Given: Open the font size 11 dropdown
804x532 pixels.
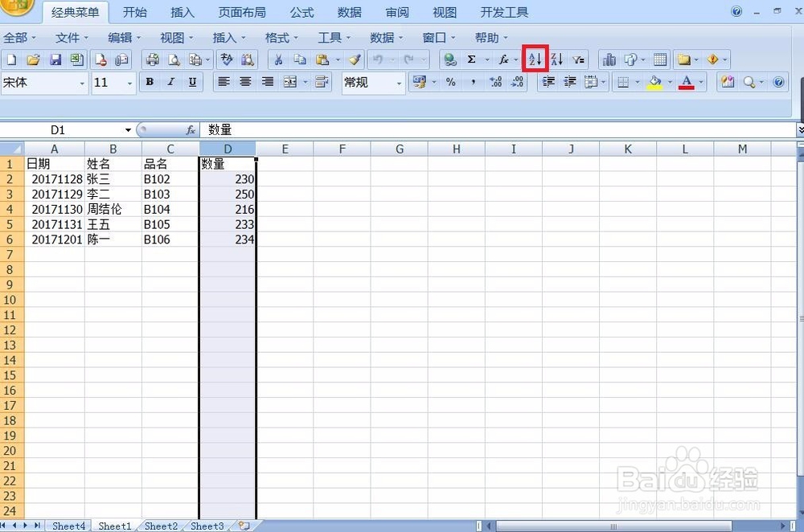Looking at the screenshot, I should click(x=129, y=83).
